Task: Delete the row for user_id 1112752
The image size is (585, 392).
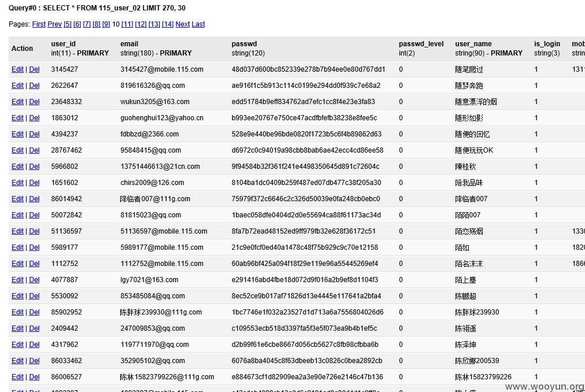Action: coord(34,264)
